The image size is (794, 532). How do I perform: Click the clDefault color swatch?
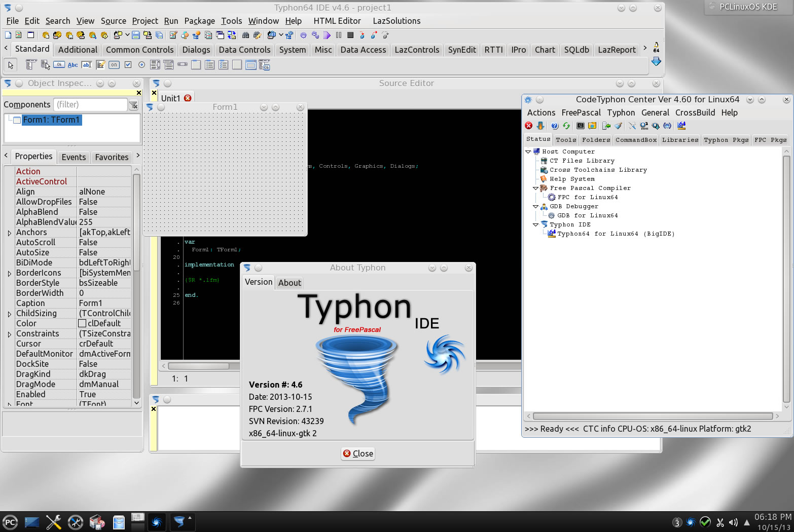tap(82, 323)
